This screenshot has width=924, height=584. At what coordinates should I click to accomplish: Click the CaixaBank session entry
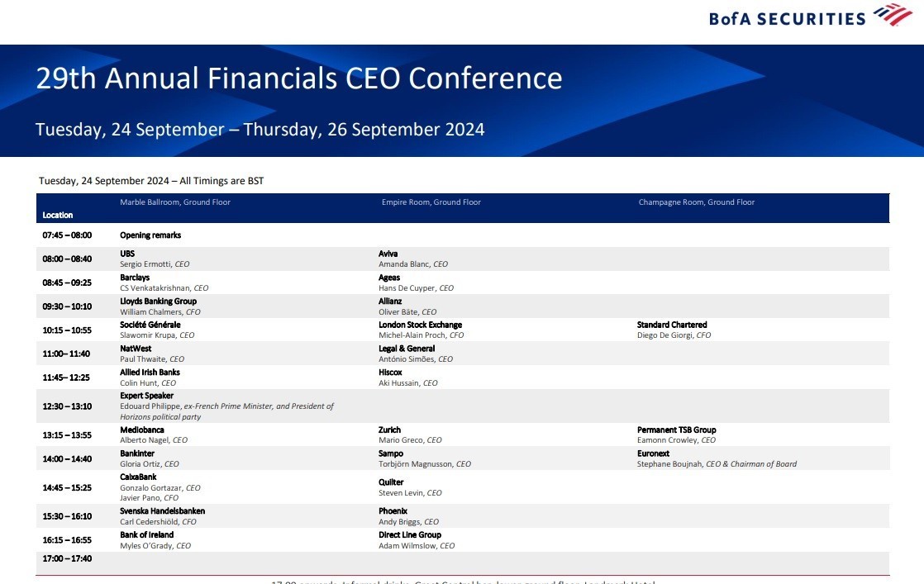139,477
